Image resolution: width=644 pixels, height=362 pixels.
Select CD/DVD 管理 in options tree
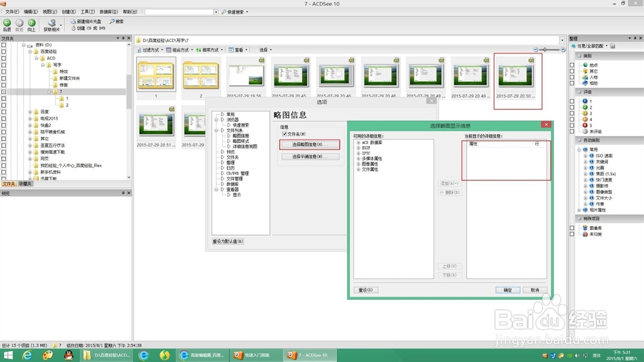tap(238, 173)
